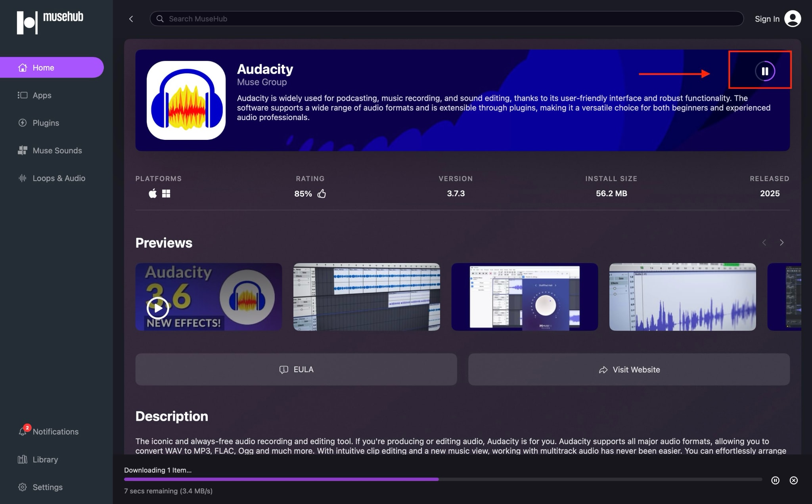
Task: Go back with the back arrow
Action: pos(131,19)
